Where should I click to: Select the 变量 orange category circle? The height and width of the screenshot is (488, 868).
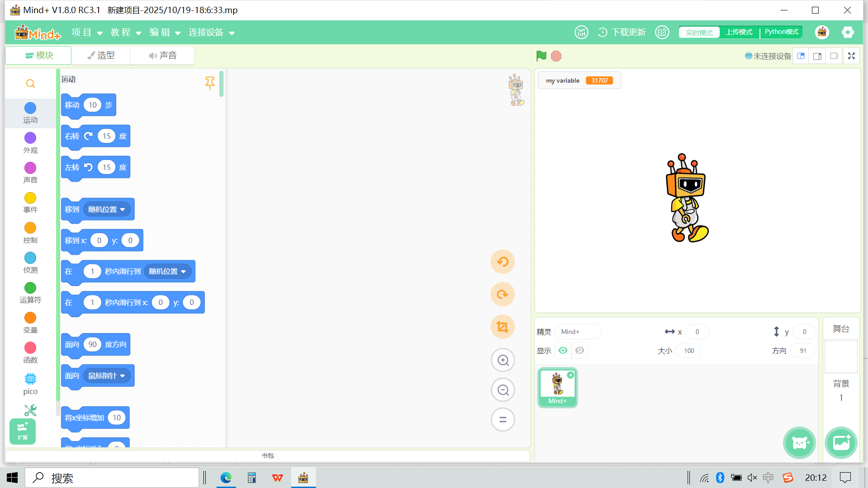tap(30, 318)
